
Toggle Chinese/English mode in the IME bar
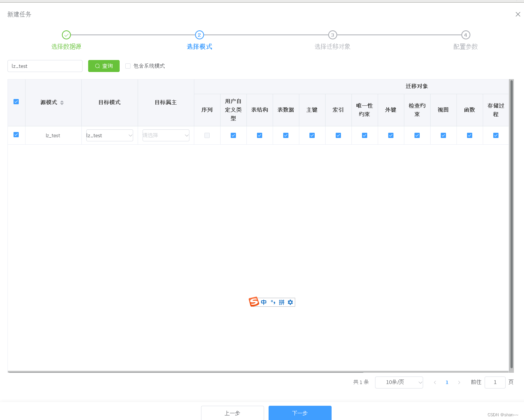point(264,302)
